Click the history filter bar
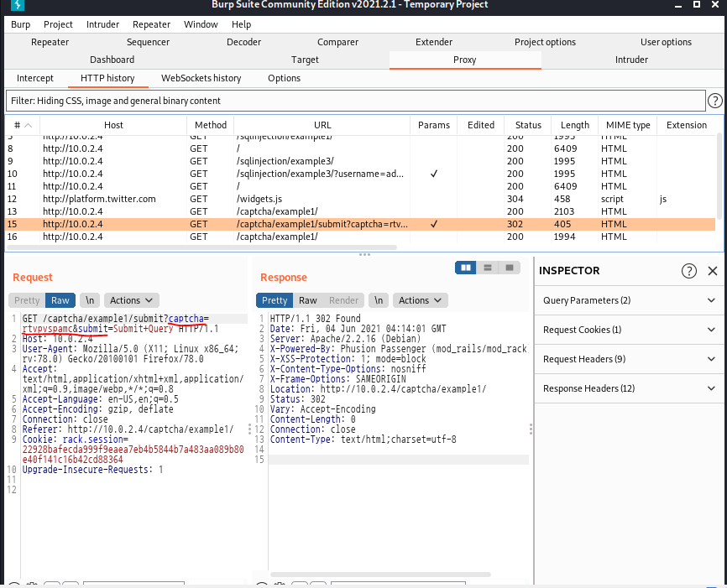 pyautogui.click(x=355, y=101)
